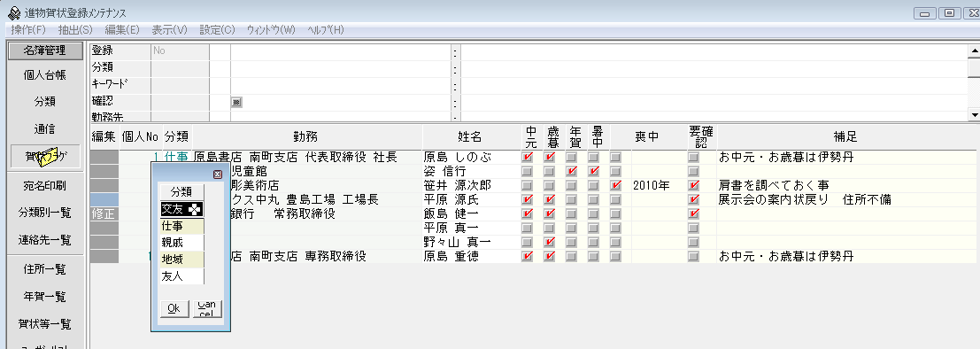The height and width of the screenshot is (349, 980).
Task: Select the 賀状フラグ sidebar button
Action: tap(44, 157)
